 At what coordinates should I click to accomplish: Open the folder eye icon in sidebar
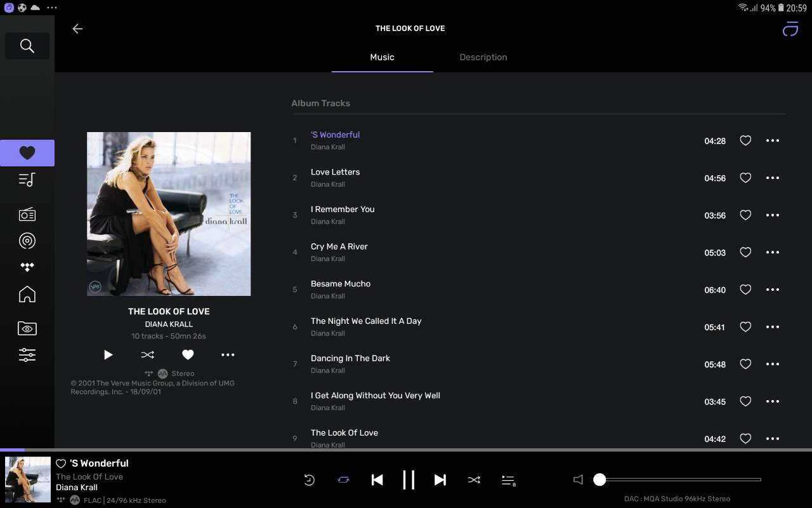coord(27,328)
